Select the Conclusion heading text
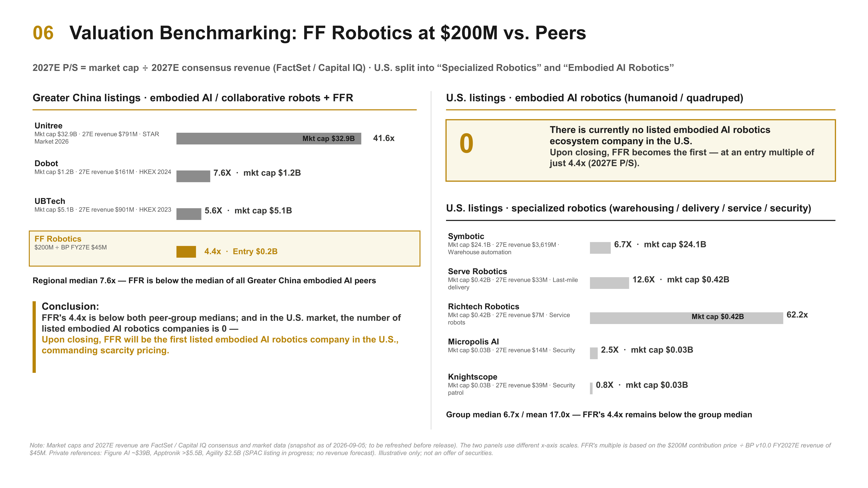Screen dimensions: 868x488 pos(70,306)
